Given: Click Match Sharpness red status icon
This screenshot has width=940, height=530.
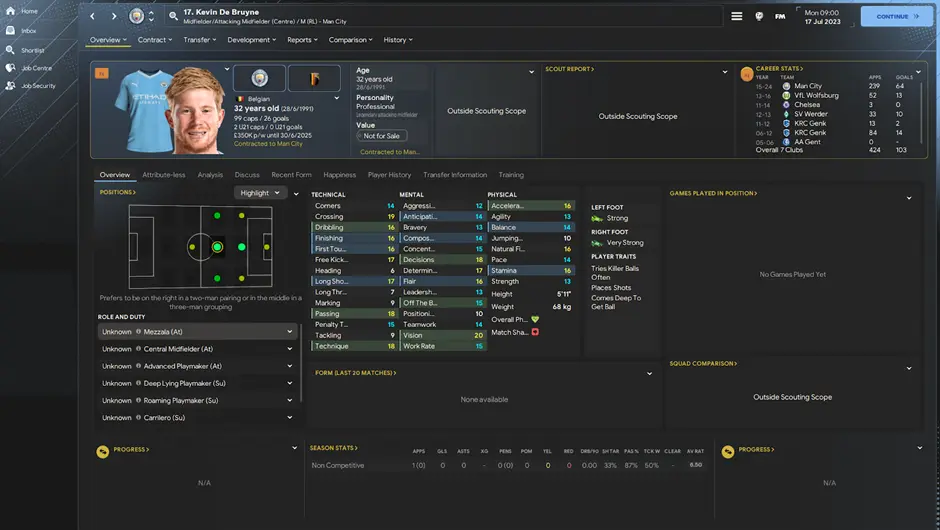Looking at the screenshot, I should coord(535,332).
